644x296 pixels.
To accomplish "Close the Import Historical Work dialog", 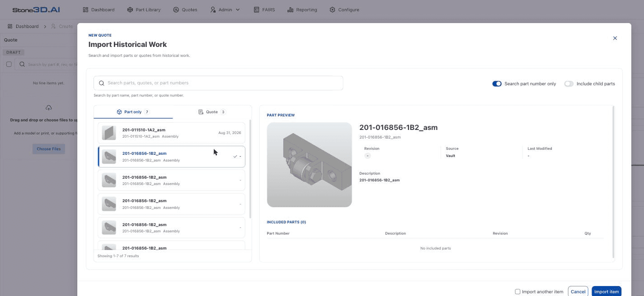I will [x=615, y=38].
